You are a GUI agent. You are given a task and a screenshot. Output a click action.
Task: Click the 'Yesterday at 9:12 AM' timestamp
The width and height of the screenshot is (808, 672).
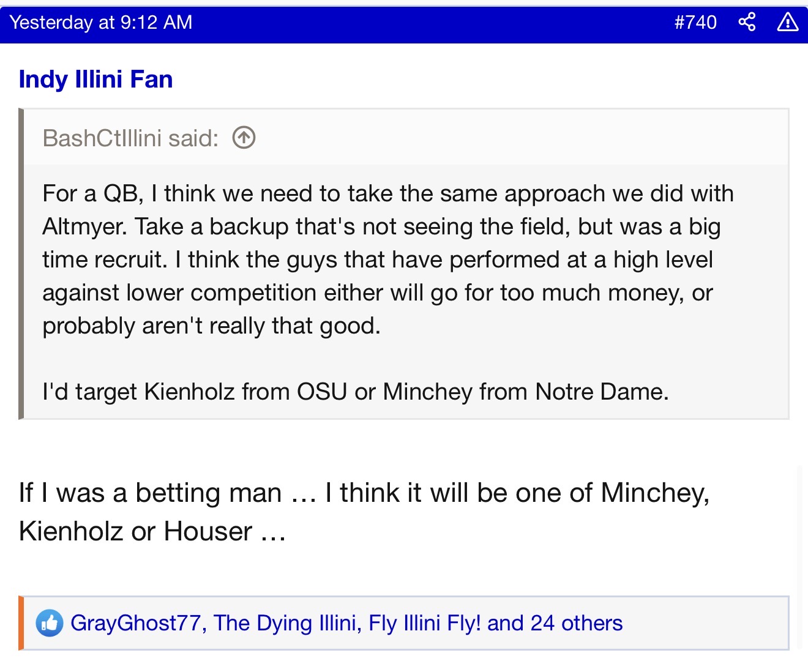pos(101,23)
